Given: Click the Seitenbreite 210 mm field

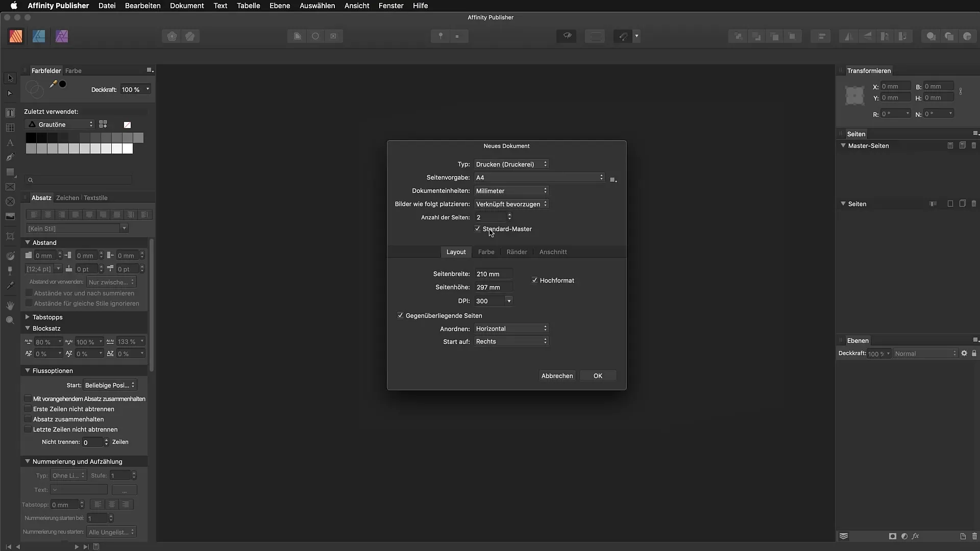Looking at the screenshot, I should click(494, 274).
